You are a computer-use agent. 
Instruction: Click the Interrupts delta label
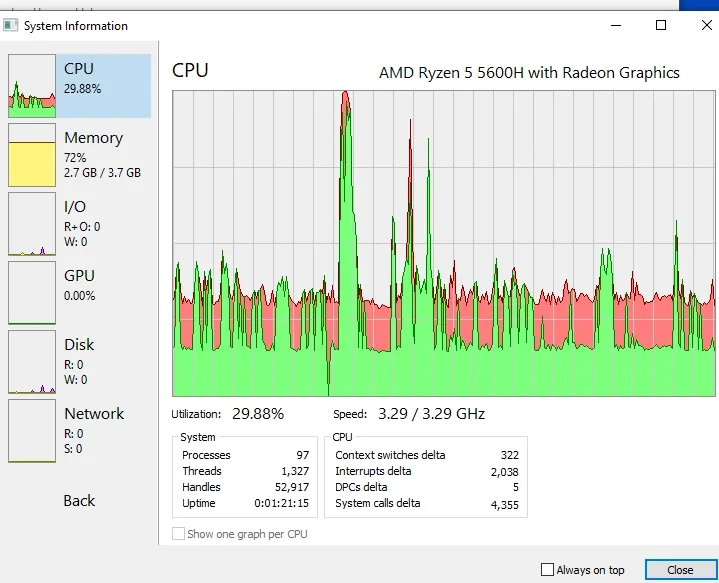(x=373, y=471)
